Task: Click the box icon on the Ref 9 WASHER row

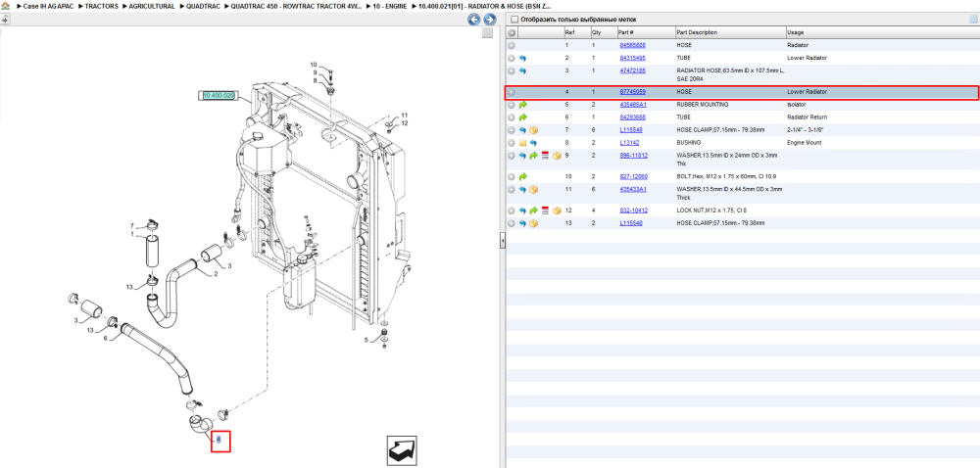Action: coord(557,156)
